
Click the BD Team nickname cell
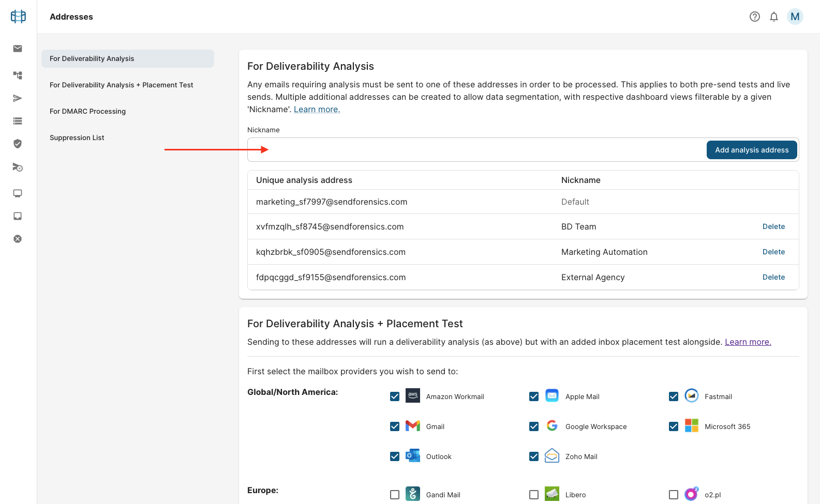point(578,226)
